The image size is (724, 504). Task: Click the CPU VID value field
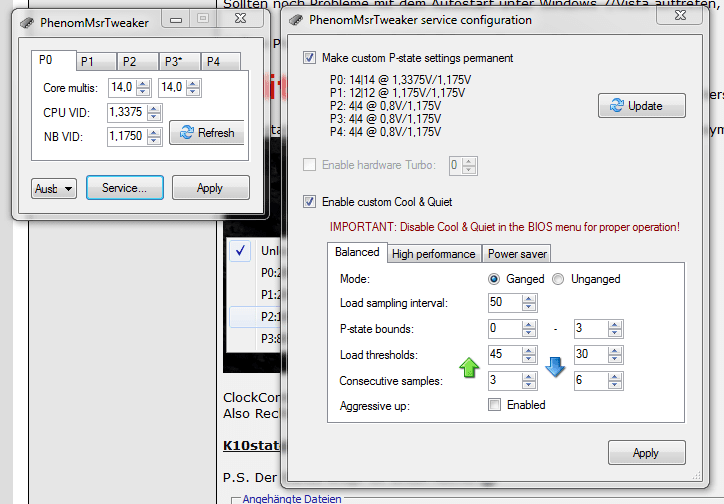pyautogui.click(x=127, y=112)
